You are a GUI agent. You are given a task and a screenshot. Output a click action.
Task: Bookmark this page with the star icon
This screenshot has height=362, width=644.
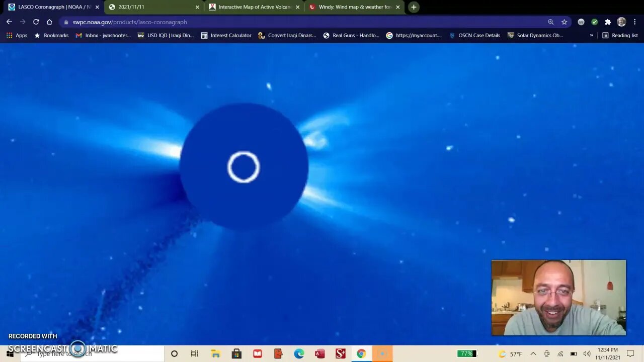[x=565, y=22]
